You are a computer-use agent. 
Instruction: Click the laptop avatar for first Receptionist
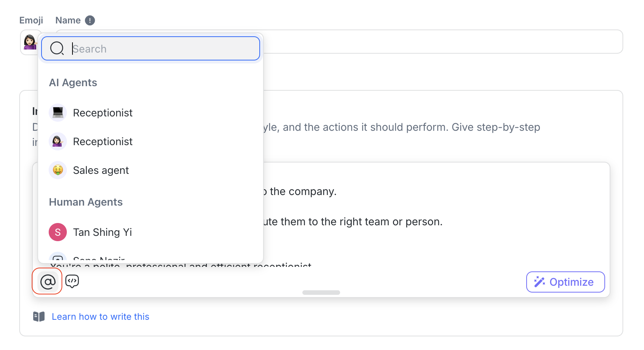58,113
